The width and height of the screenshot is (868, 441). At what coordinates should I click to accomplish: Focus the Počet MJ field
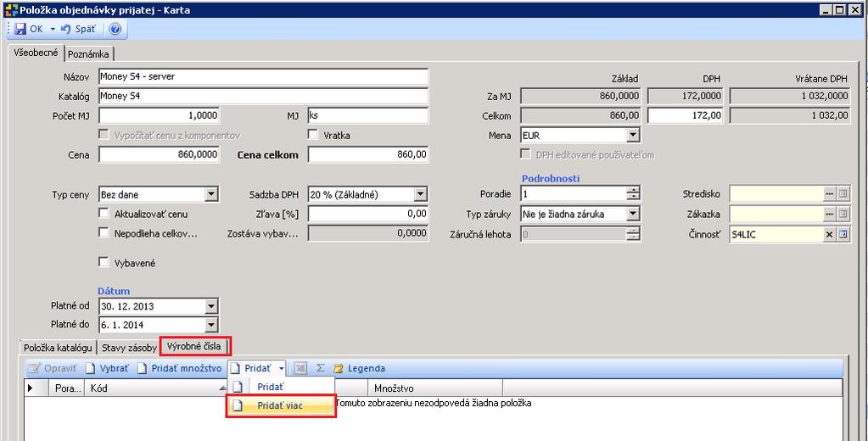(159, 115)
